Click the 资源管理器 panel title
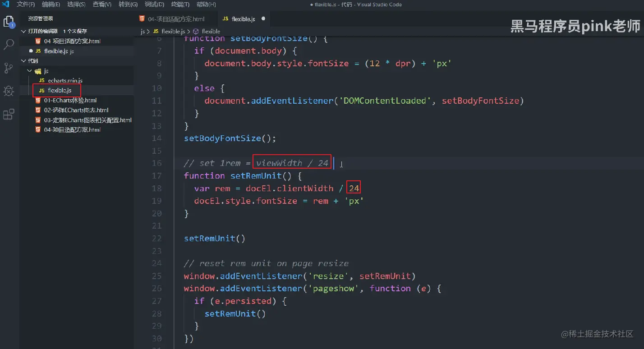Screen dimensions: 644x349 coord(41,18)
